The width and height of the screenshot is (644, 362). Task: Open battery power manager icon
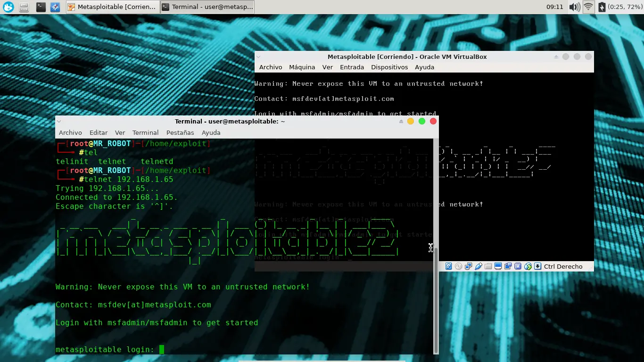602,7
